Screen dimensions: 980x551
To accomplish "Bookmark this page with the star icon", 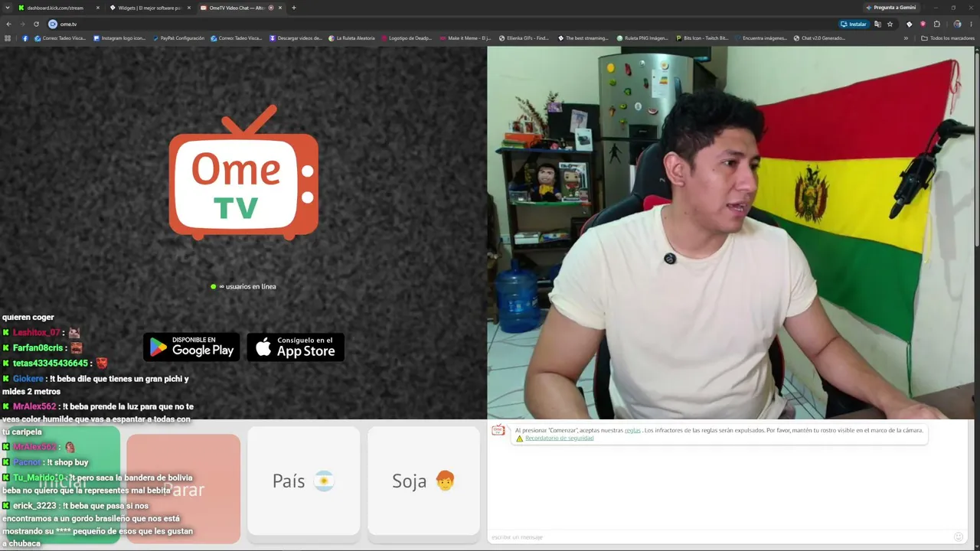I will point(890,24).
